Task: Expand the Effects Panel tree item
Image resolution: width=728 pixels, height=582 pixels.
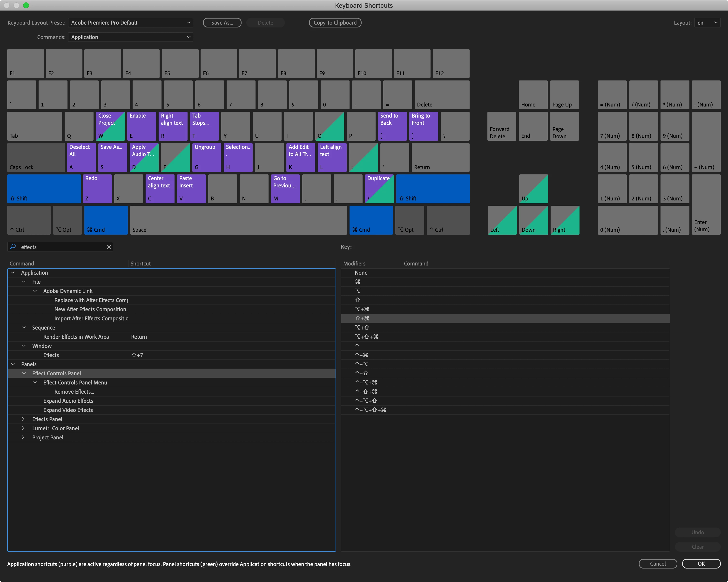Action: (x=23, y=419)
